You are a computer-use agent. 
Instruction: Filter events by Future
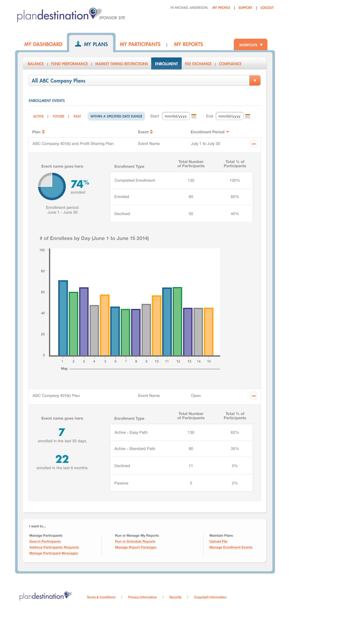59,116
